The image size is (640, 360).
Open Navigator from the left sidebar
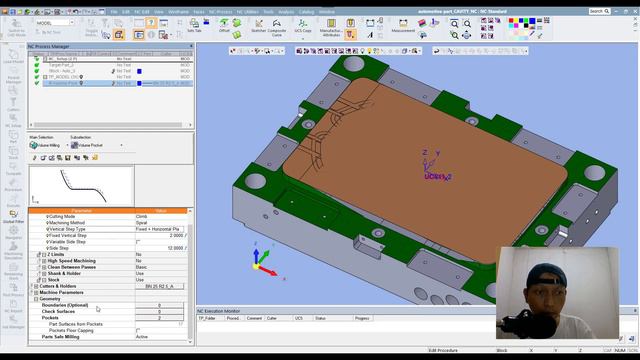13,233
